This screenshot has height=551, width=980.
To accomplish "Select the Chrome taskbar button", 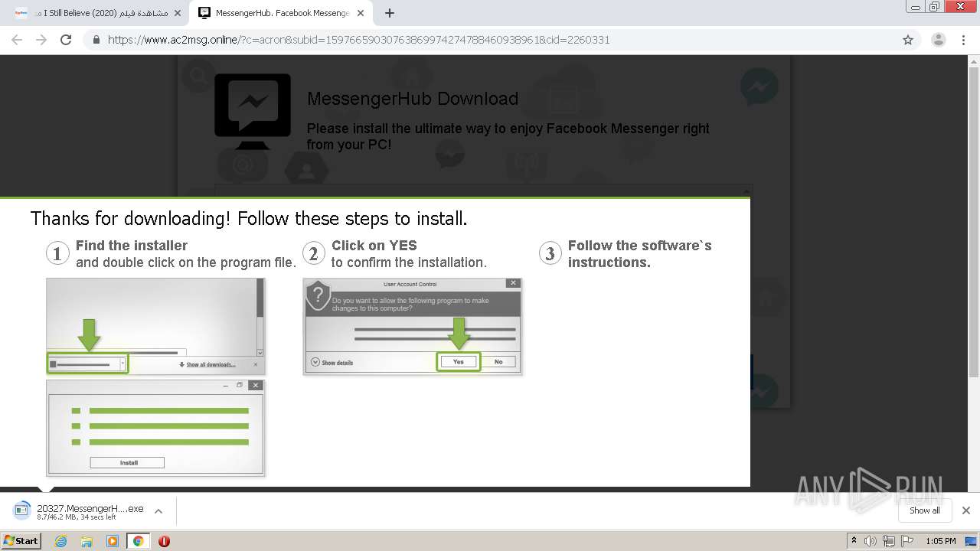I will 138,541.
